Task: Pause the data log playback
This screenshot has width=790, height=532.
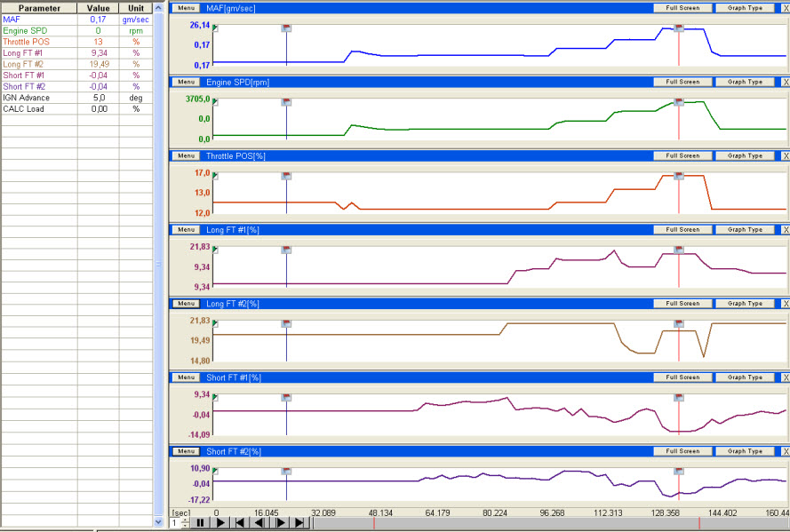Action: 201,523
